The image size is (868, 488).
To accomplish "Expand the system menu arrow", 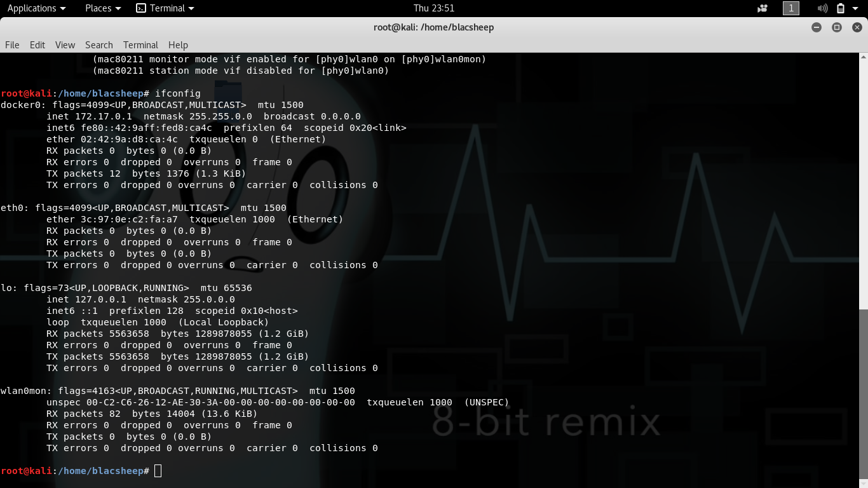I will 855,8.
